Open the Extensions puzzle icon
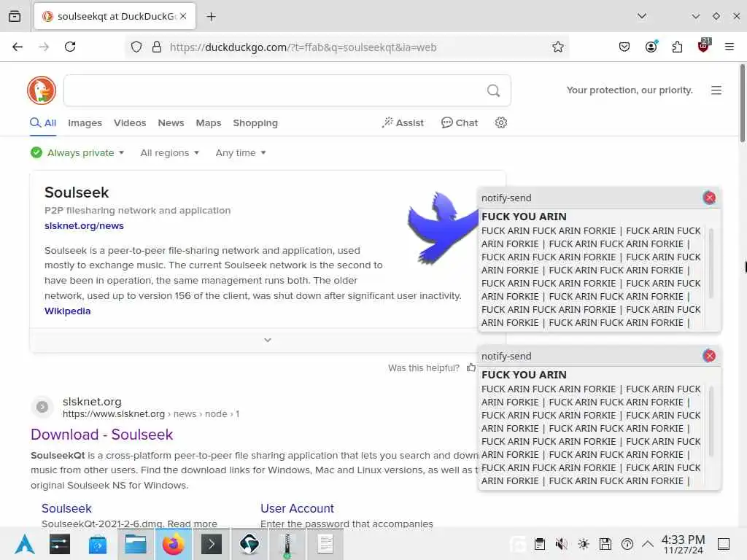The image size is (747, 560). pyautogui.click(x=677, y=47)
